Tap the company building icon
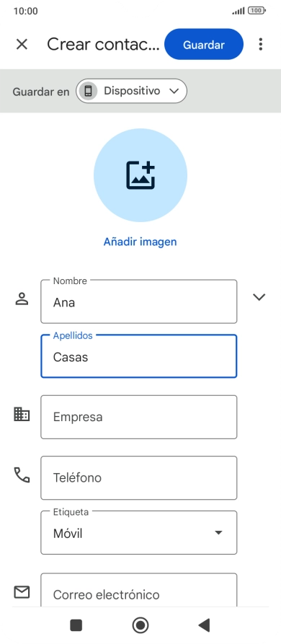Viewport: 281px width, 644px height. coord(22,414)
